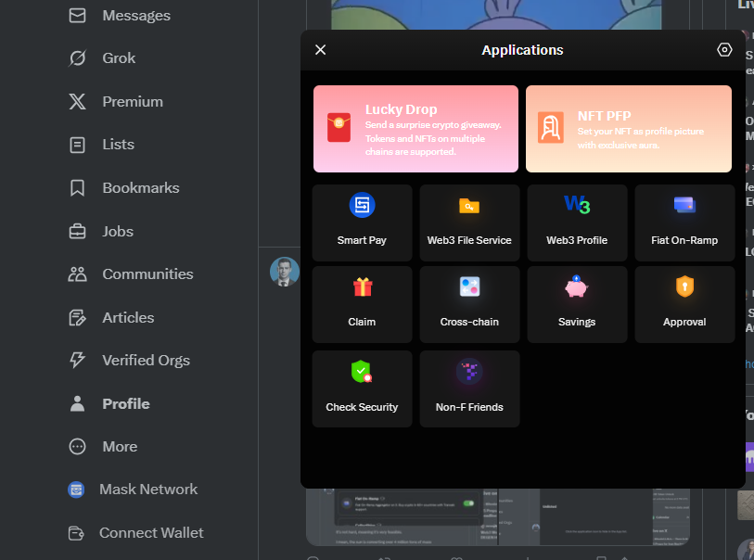Click the X Premium logo icon
The width and height of the screenshot is (754, 560).
[x=77, y=101]
